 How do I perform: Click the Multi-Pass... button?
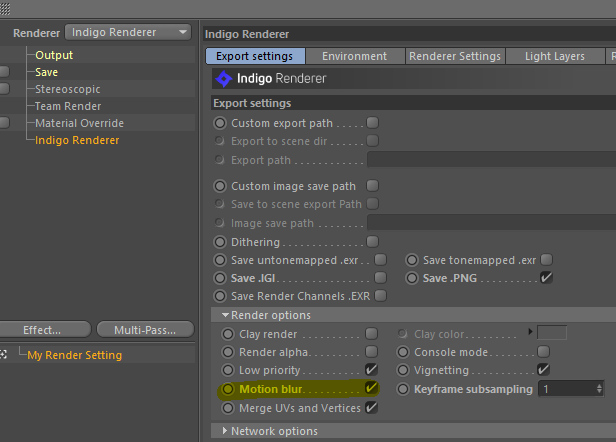pyautogui.click(x=145, y=330)
